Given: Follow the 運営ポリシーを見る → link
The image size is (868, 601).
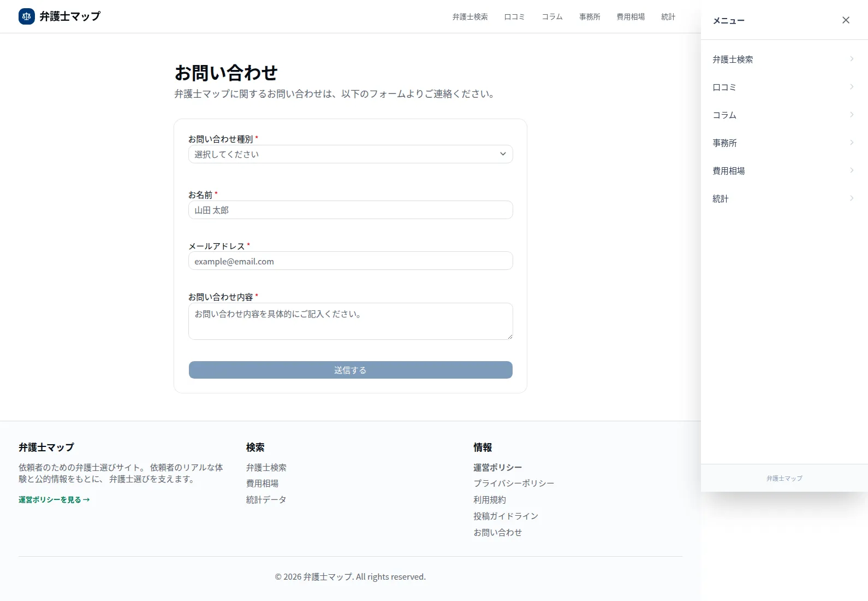Looking at the screenshot, I should point(54,499).
